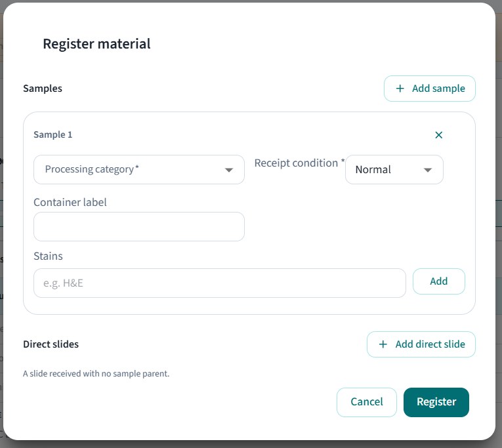Viewport: 502px width, 448px height.
Task: Open the Receipt condition dropdown showing Normal
Action: [x=394, y=170]
